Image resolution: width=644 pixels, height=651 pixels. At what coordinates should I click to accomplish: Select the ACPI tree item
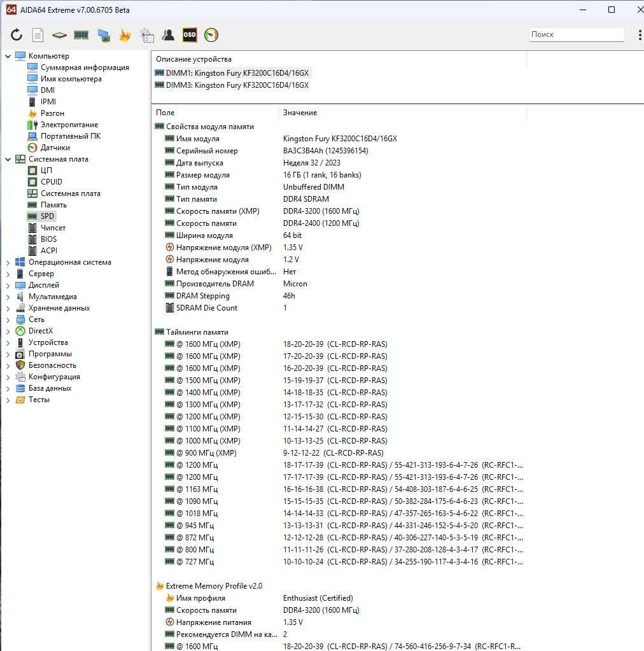pyautogui.click(x=49, y=251)
